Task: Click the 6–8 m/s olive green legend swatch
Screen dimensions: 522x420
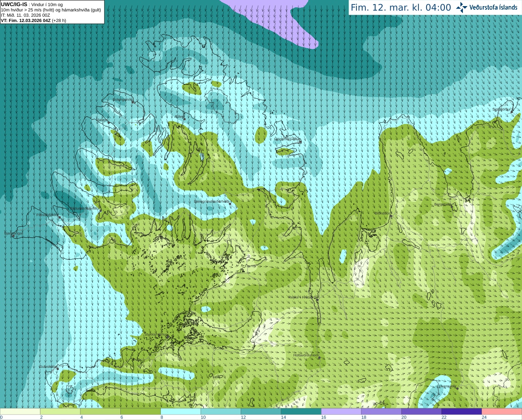Action: pyautogui.click(x=141, y=411)
